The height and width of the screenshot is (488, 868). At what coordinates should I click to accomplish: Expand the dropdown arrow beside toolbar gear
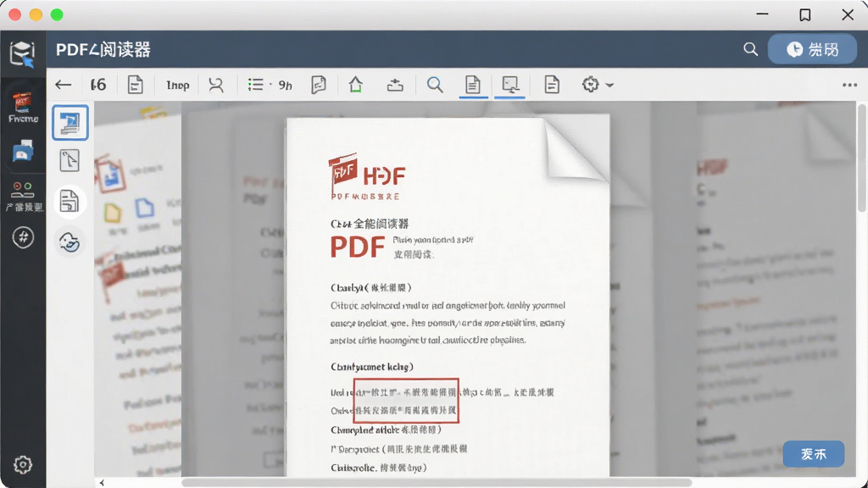(x=609, y=86)
